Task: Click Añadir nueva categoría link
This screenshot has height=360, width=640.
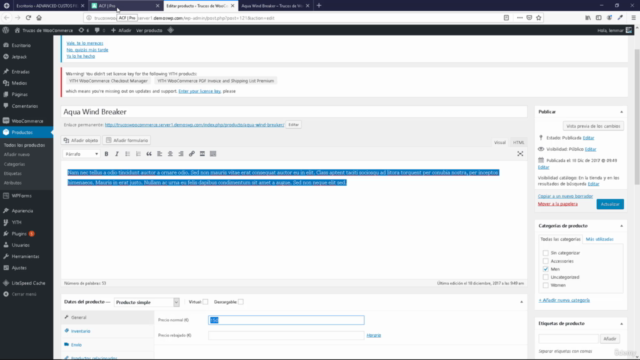Action: pyautogui.click(x=564, y=300)
